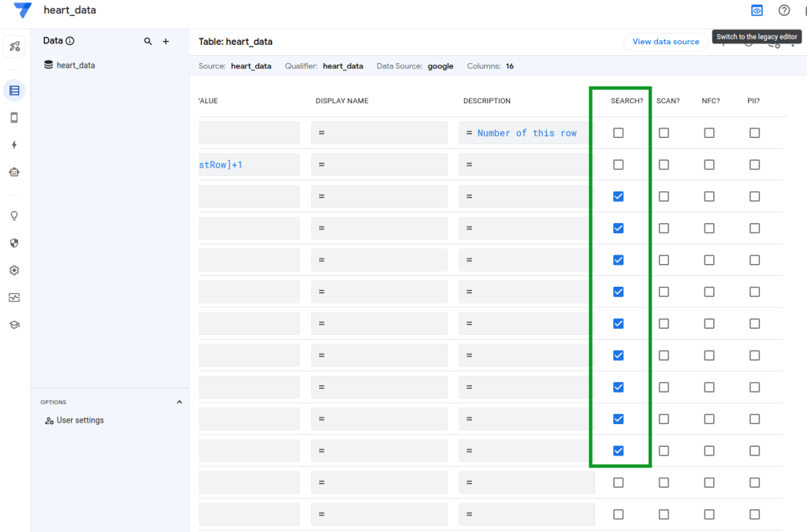The height and width of the screenshot is (532, 807).
Task: Click the View data source button
Action: [x=665, y=42]
